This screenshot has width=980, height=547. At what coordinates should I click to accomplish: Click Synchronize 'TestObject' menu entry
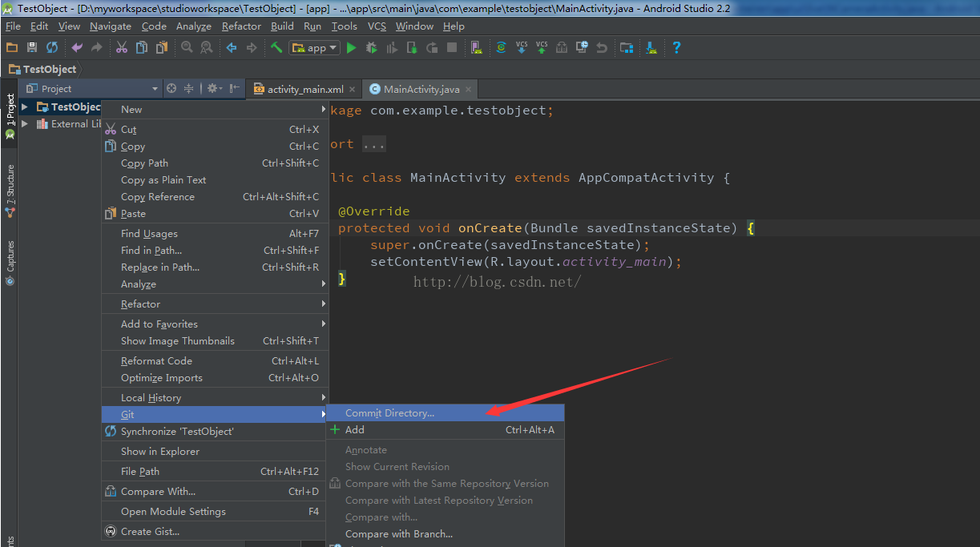213,432
